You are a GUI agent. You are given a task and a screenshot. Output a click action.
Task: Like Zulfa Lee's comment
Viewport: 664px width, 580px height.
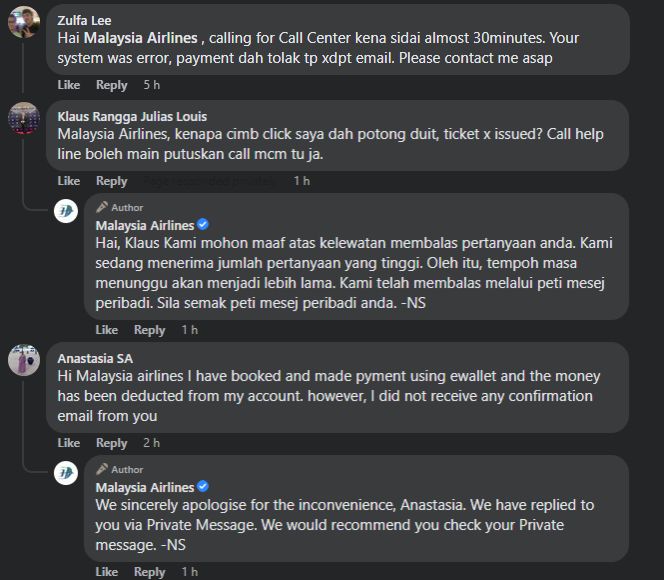(69, 85)
